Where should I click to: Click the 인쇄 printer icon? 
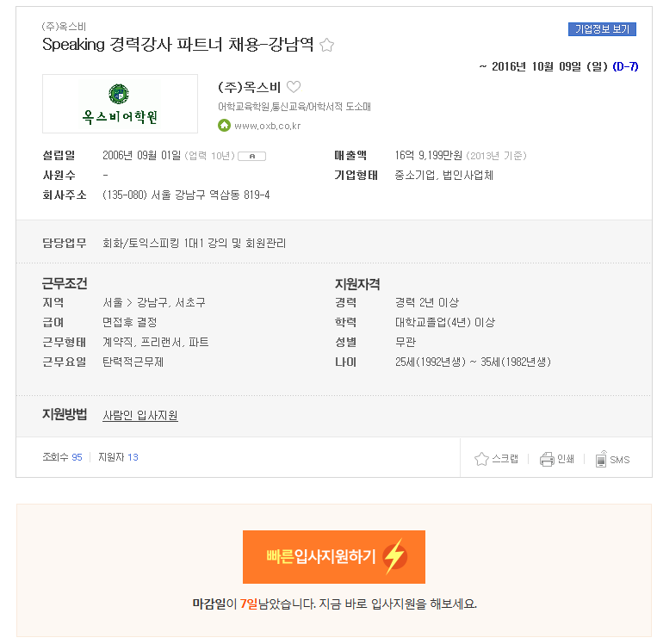point(547,459)
